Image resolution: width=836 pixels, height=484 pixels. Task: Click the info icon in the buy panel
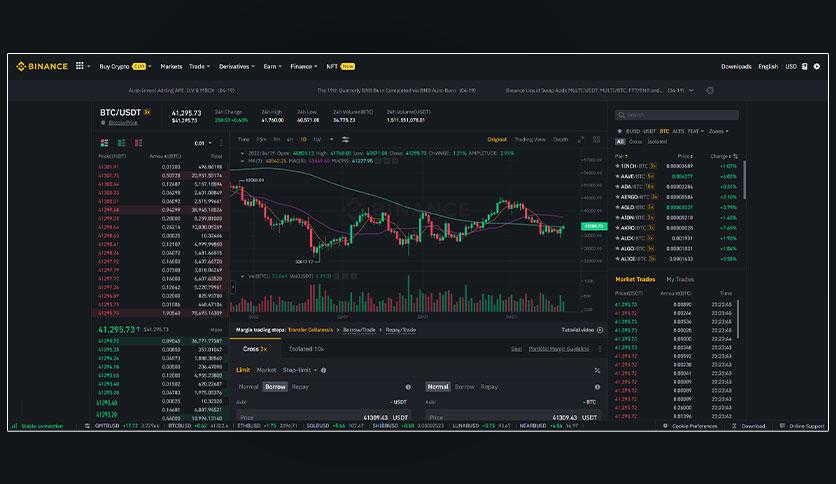click(408, 388)
